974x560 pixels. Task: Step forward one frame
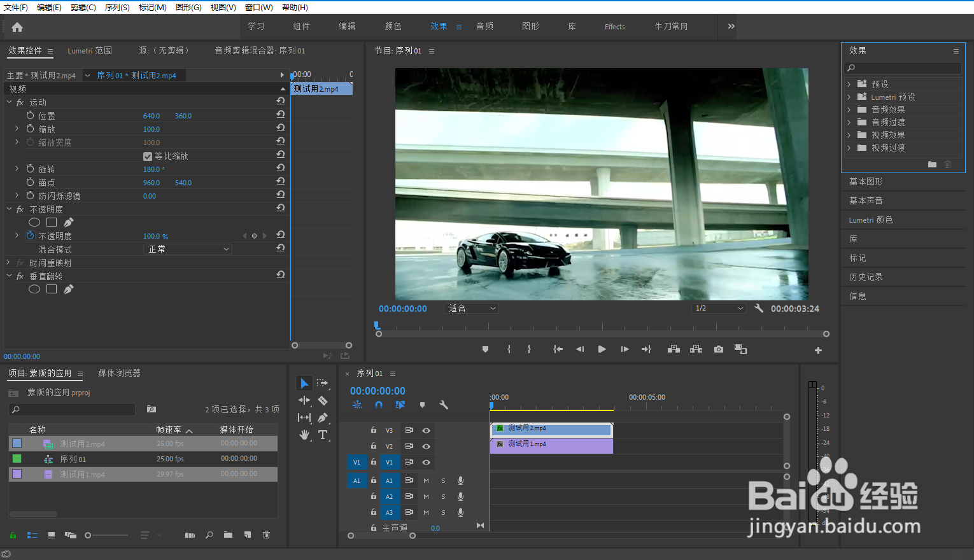point(625,349)
